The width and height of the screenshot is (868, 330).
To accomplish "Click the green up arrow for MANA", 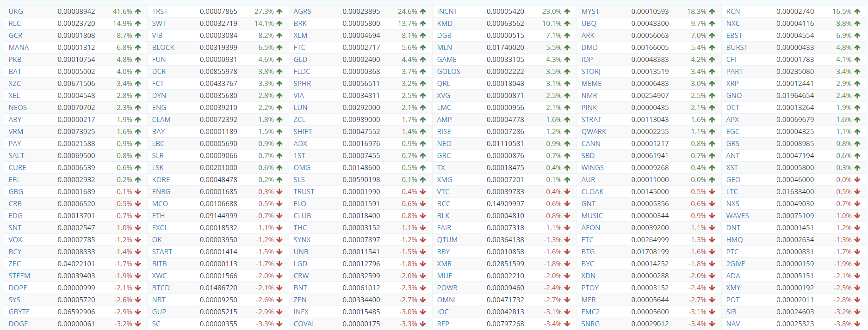I will coord(137,48).
